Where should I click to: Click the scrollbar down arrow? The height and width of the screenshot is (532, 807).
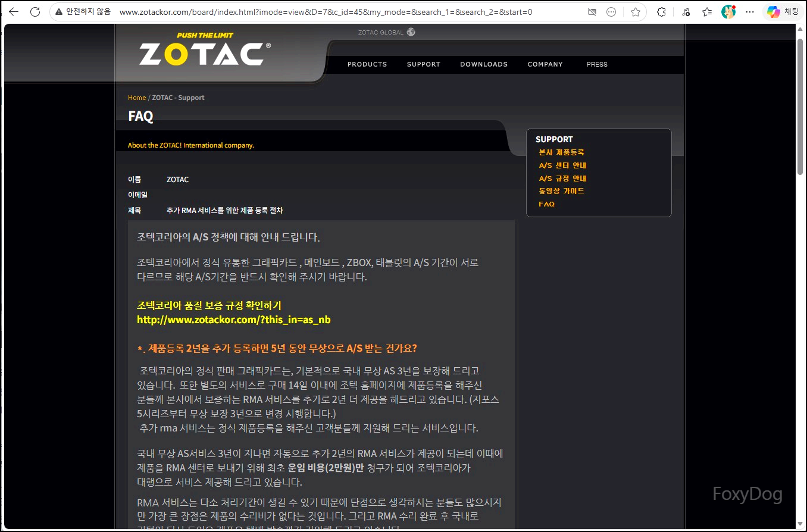pos(800,524)
